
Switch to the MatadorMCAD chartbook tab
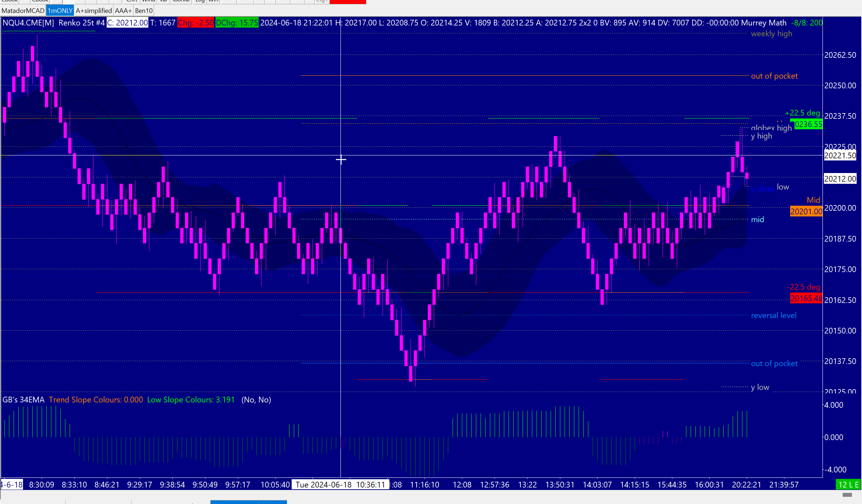point(23,11)
